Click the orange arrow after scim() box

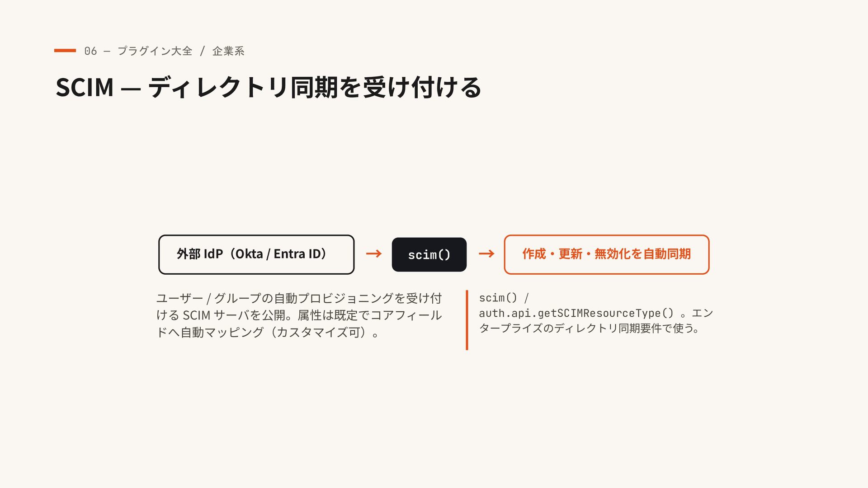pos(486,254)
